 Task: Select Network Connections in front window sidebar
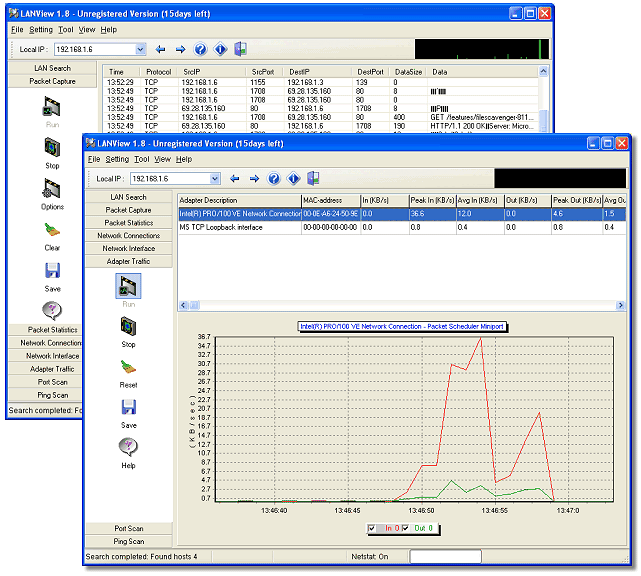[x=128, y=235]
